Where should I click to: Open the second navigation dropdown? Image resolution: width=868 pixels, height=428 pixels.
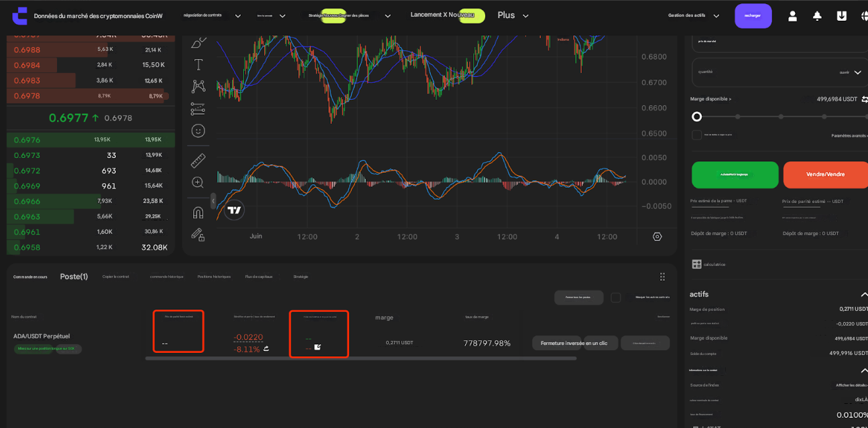coord(282,16)
